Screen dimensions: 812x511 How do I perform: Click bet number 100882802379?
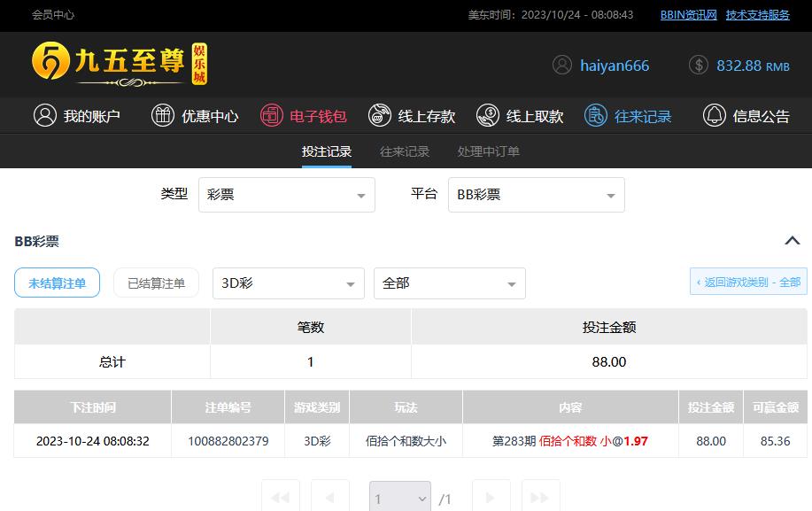coord(228,441)
